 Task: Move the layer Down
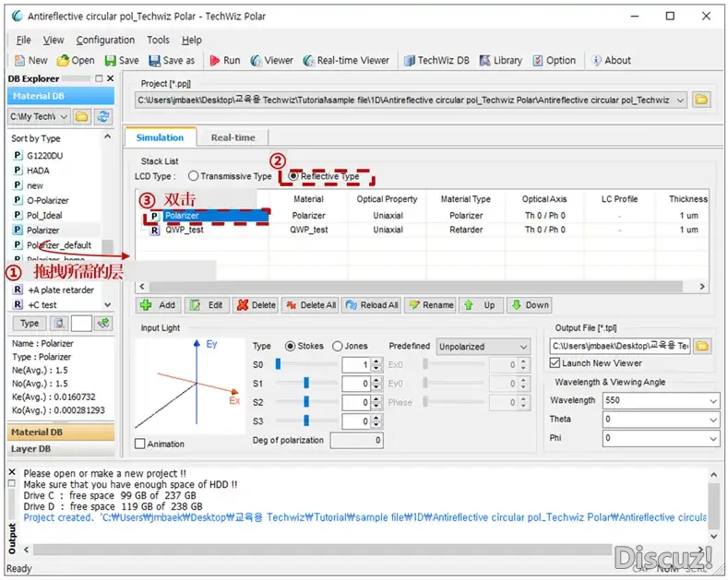530,305
